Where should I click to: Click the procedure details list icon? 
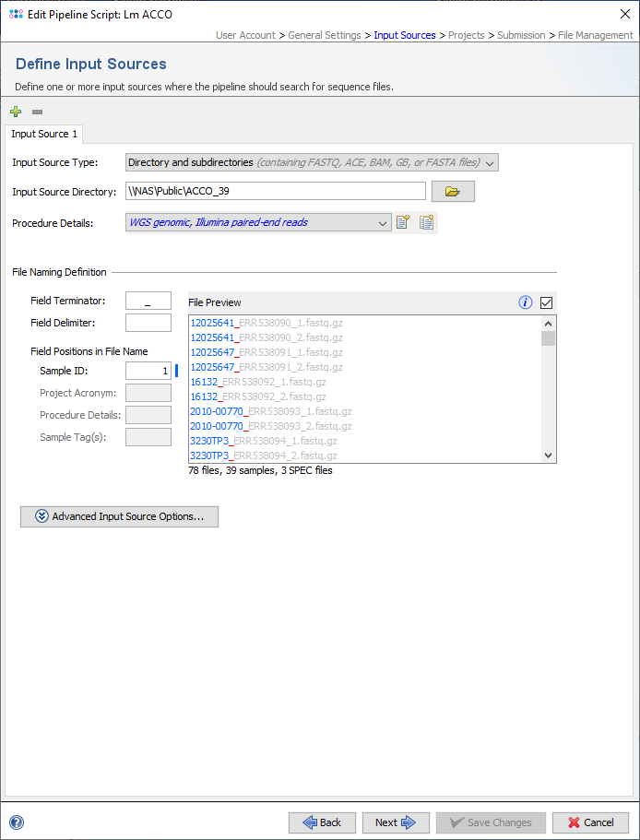click(426, 222)
